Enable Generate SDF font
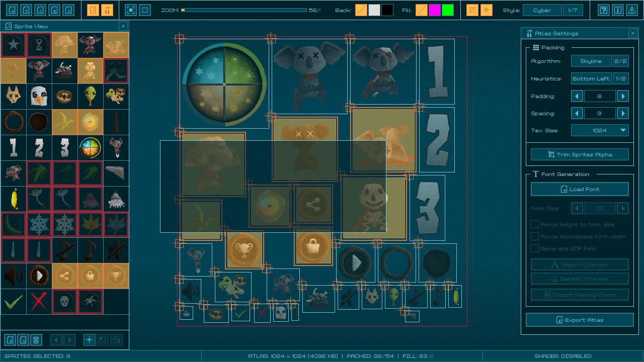Image resolution: width=644 pixels, height=362 pixels. click(535, 248)
